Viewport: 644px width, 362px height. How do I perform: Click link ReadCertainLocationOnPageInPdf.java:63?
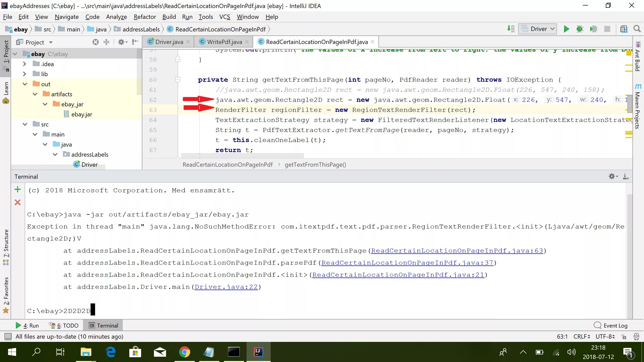point(457,251)
